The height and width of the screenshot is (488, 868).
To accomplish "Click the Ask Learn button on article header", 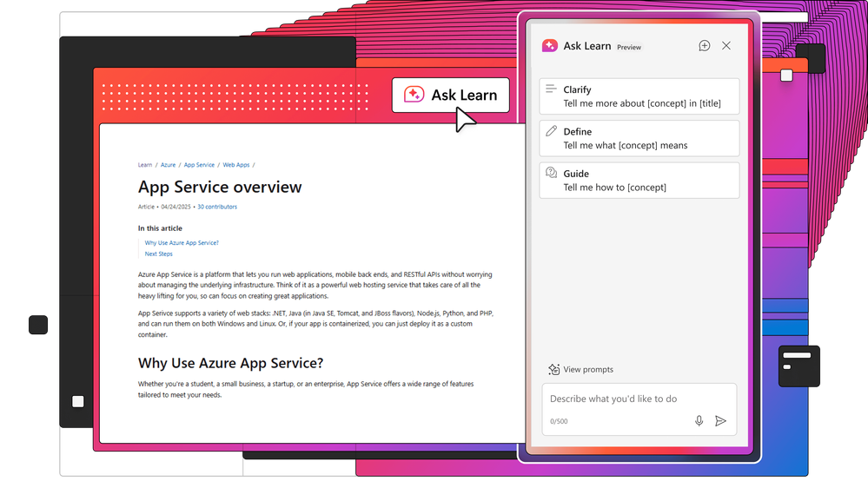I will coord(451,96).
